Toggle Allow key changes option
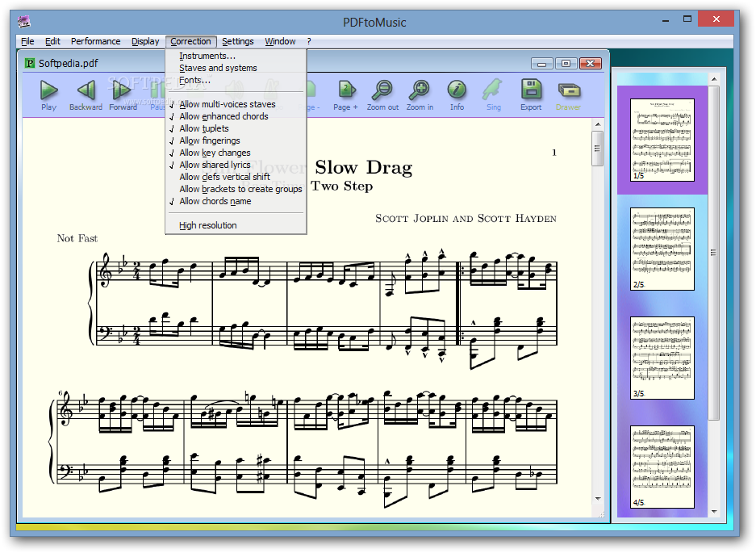The height and width of the screenshot is (553, 756). (x=236, y=153)
